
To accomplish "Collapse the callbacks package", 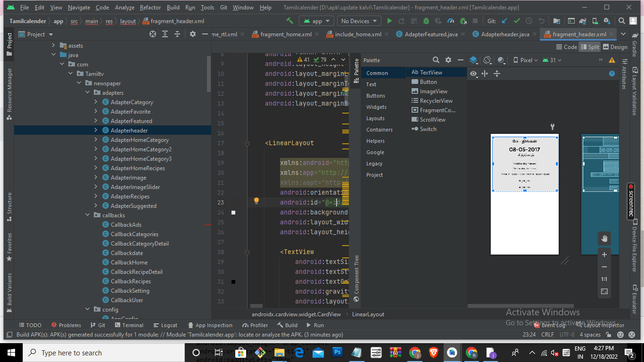I will point(87,215).
